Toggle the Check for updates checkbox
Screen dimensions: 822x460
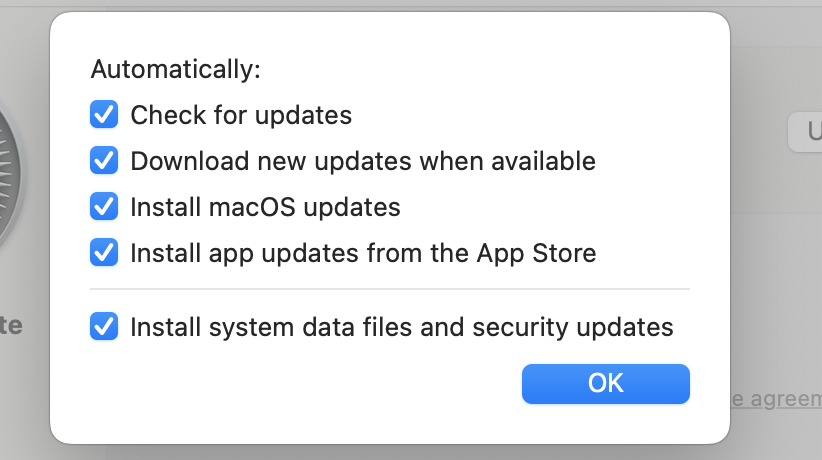[x=104, y=115]
